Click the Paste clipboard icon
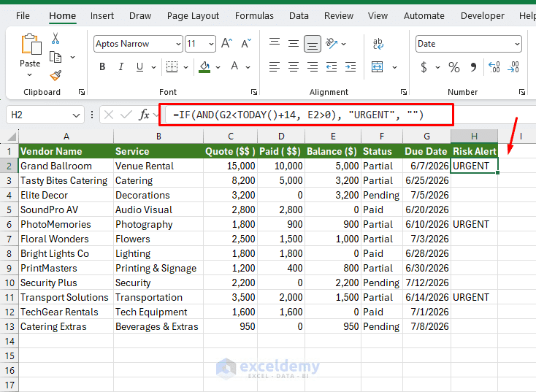This screenshot has width=536, height=392. click(31, 44)
